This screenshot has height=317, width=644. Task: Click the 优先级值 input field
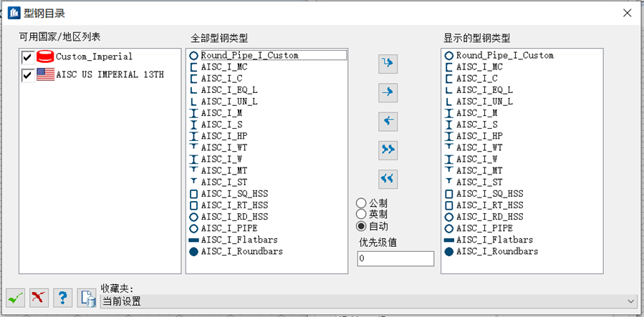(x=395, y=259)
